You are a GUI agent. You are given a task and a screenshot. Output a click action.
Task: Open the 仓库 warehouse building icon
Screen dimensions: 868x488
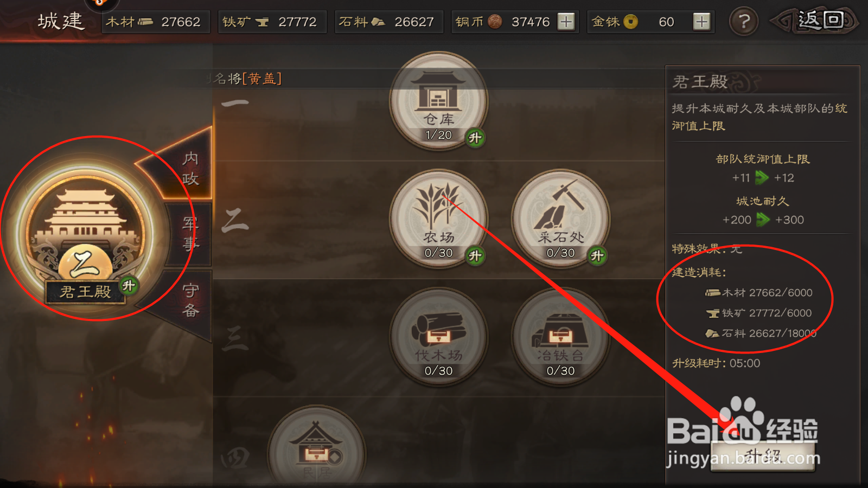coord(438,101)
